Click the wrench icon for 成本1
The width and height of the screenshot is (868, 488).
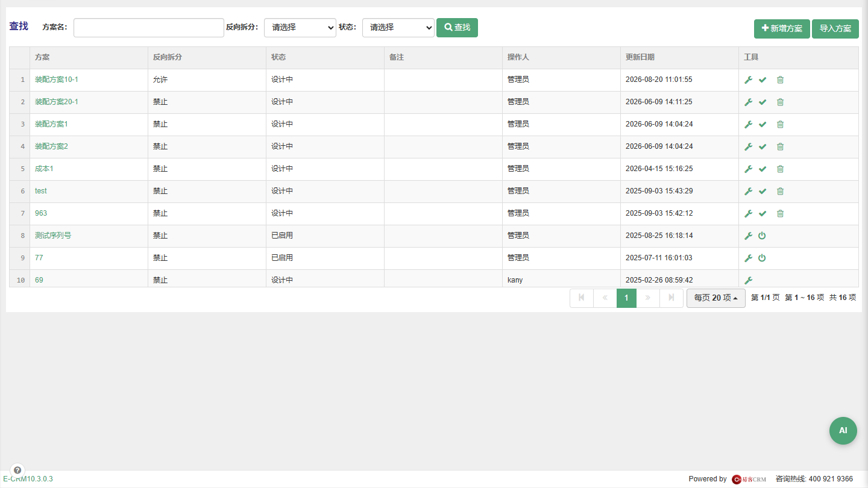point(748,169)
